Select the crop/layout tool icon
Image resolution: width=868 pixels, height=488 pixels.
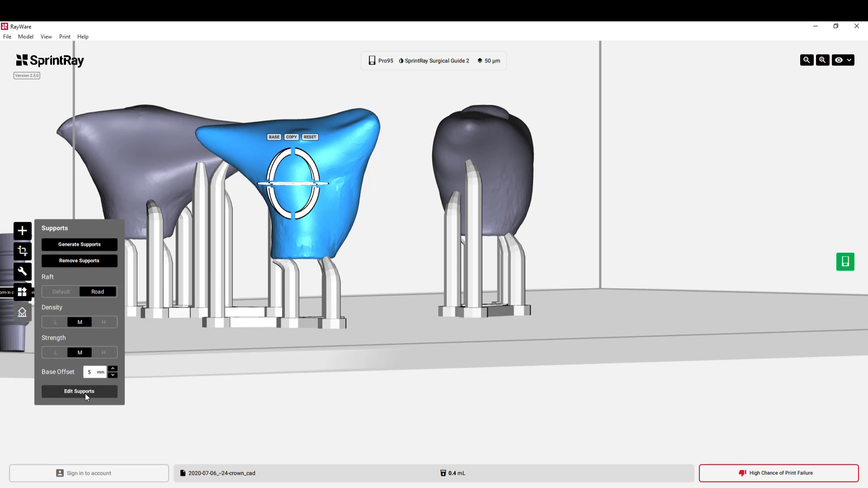(x=22, y=251)
